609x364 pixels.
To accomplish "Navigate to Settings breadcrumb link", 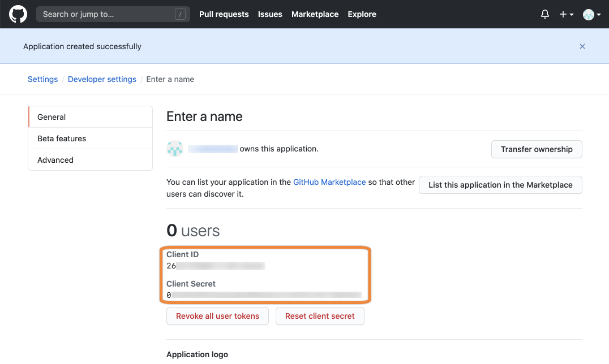I will 42,79.
